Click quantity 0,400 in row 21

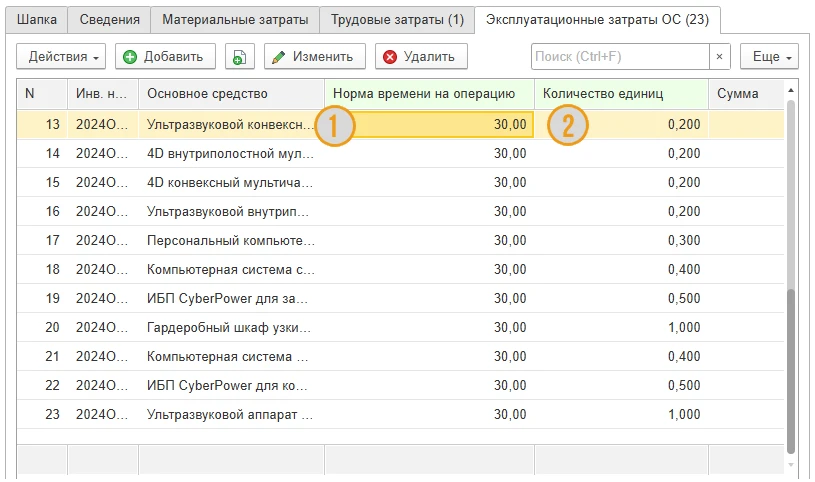click(621, 357)
